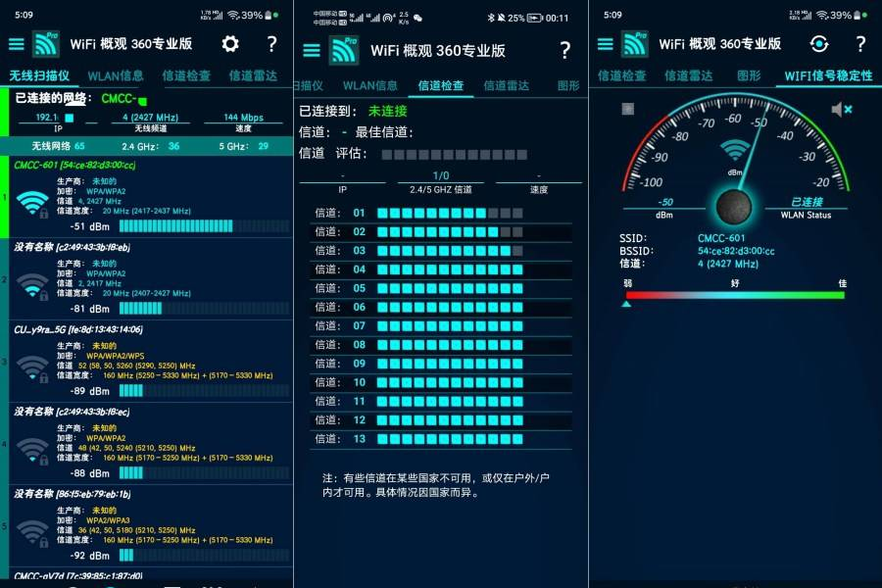Tap the WiFi icon of the CU_y9ra_5G network
Viewport: 882px width, 588px height.
pos(32,367)
